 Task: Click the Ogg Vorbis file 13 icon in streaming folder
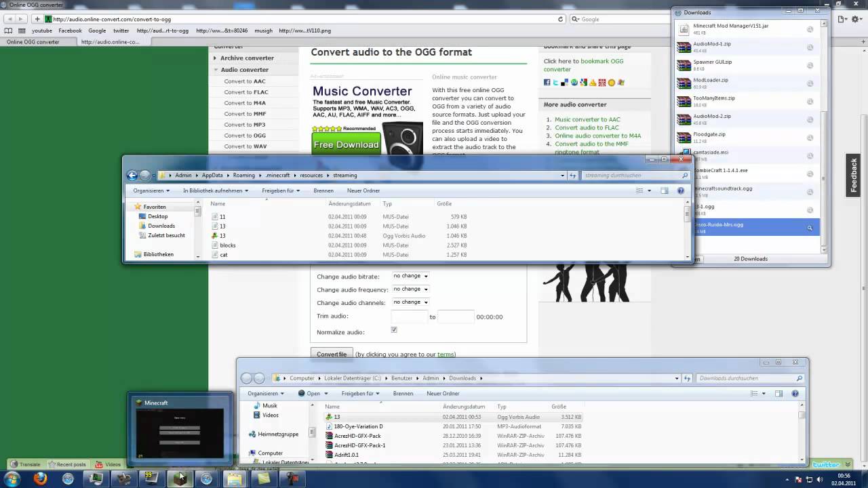click(214, 236)
